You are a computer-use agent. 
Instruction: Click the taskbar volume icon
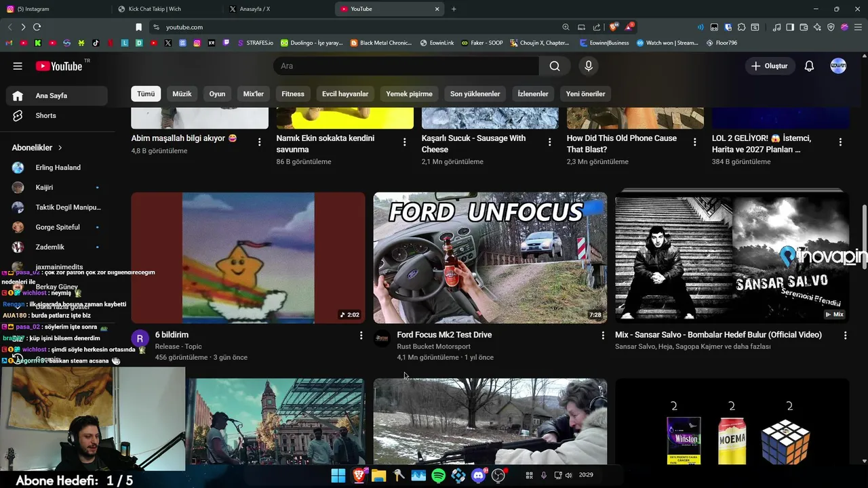568,475
